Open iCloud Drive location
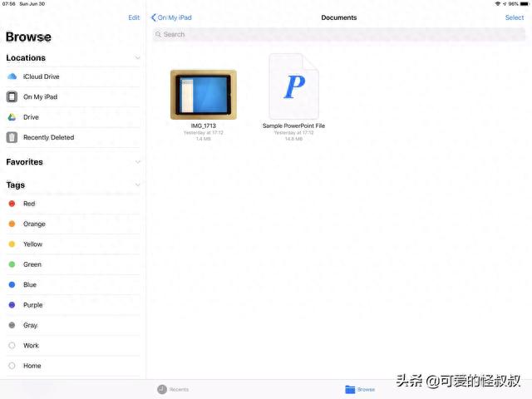Screen dimensions: 532x399 [x=41, y=76]
